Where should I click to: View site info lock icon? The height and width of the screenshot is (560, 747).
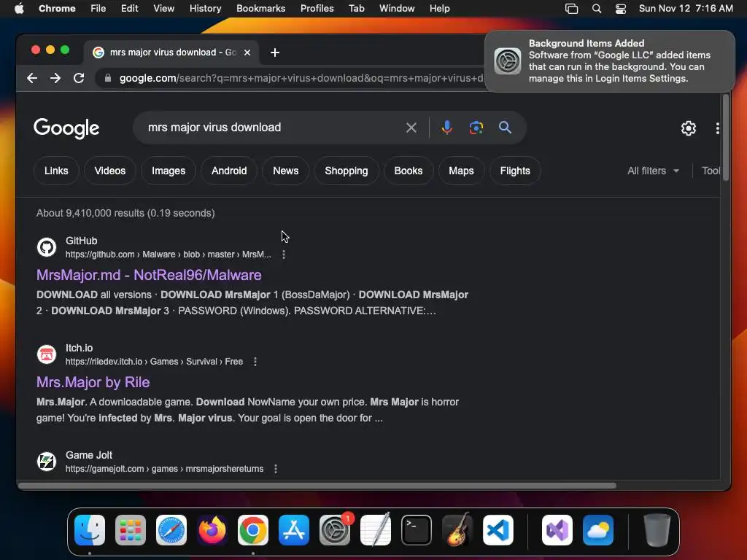[x=108, y=78]
